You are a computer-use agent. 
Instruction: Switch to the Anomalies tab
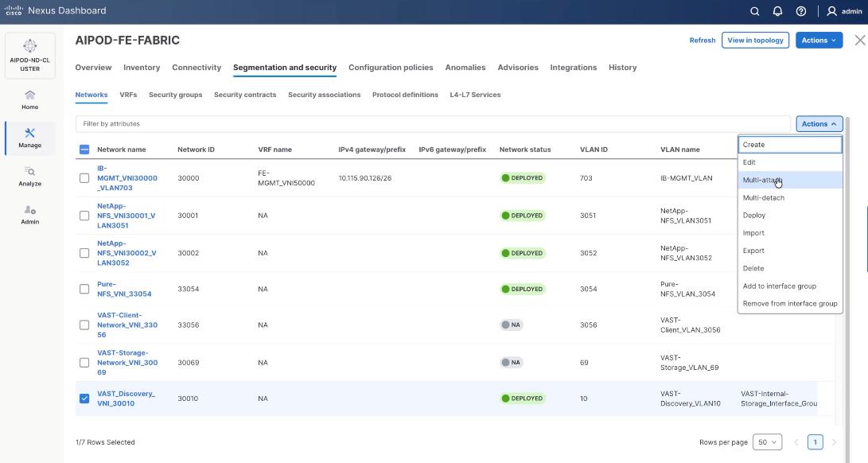465,67
